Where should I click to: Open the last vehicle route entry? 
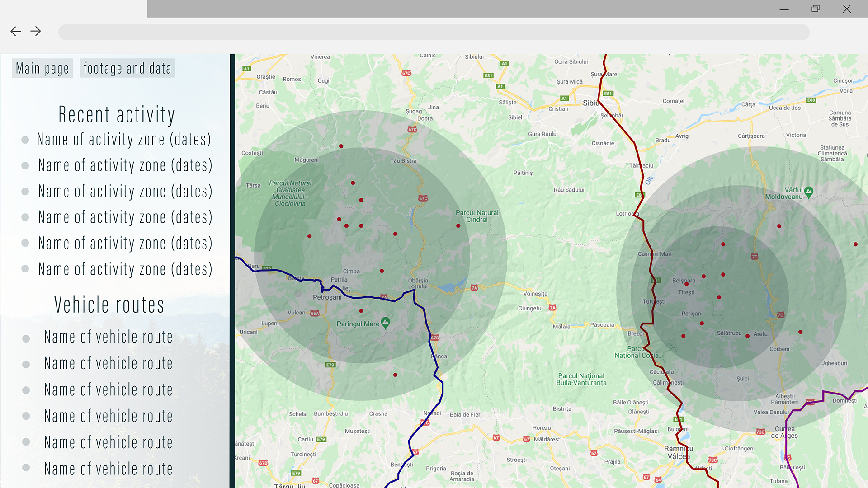(x=108, y=469)
